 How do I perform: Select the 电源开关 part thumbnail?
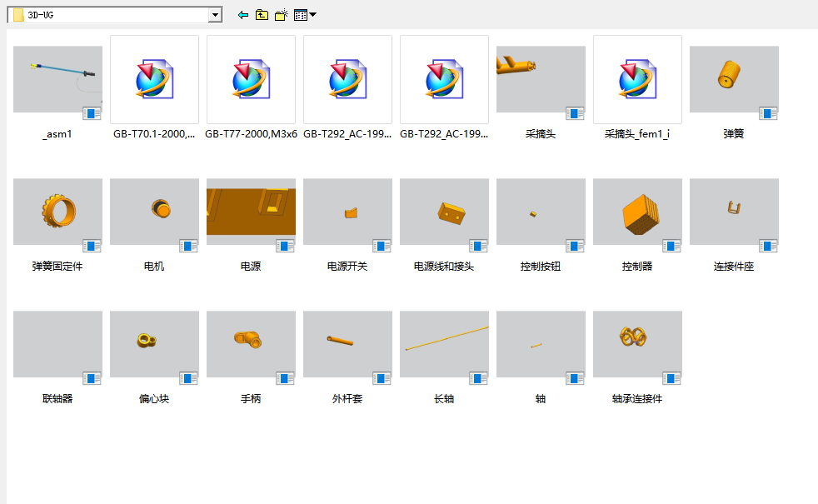[x=347, y=212]
